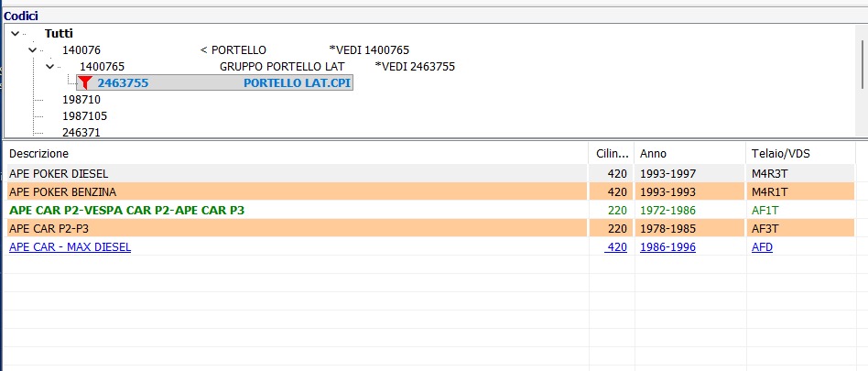This screenshot has width=868, height=371.
Task: Click 420 in APE POKER BENZINA row
Action: pos(617,192)
